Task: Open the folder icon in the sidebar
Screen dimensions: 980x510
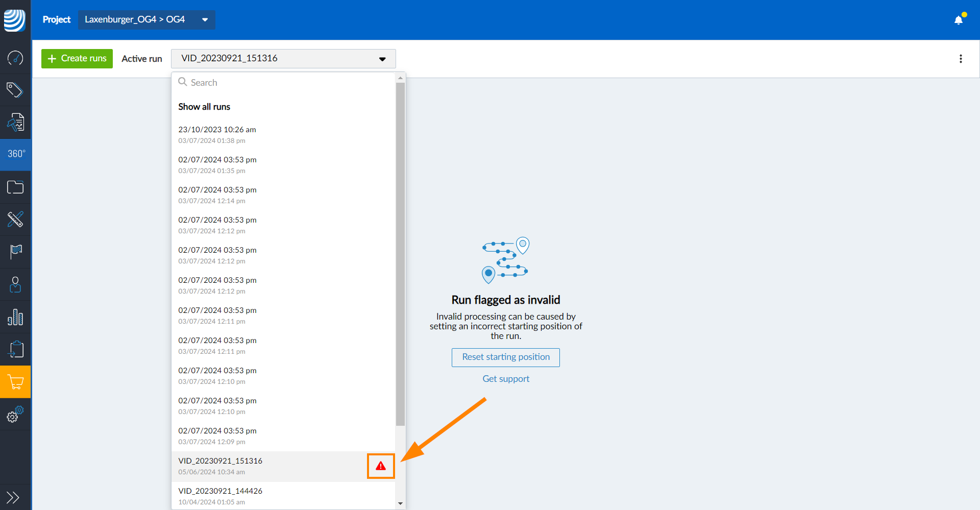Action: click(15, 187)
